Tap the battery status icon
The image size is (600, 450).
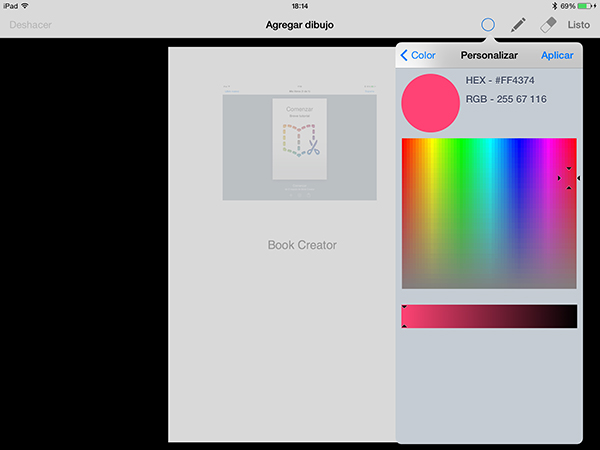tap(585, 6)
